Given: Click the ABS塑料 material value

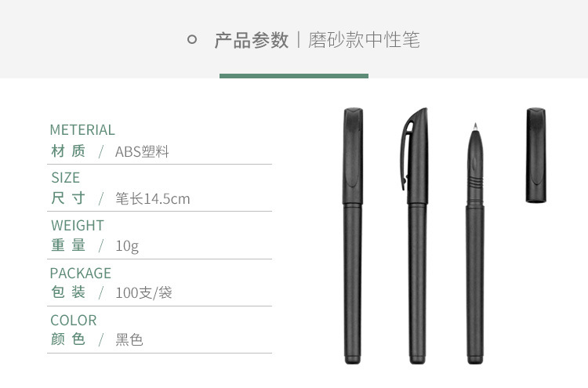Looking at the screenshot, I should (x=142, y=152).
